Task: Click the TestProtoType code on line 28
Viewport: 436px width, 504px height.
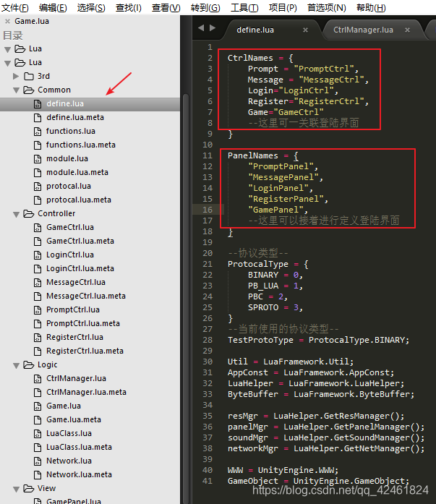Action: click(260, 340)
